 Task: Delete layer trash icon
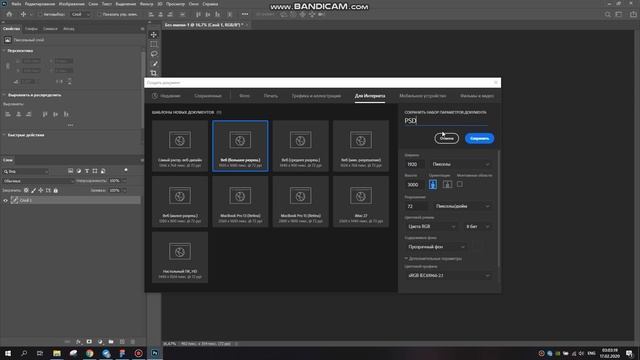click(x=133, y=342)
